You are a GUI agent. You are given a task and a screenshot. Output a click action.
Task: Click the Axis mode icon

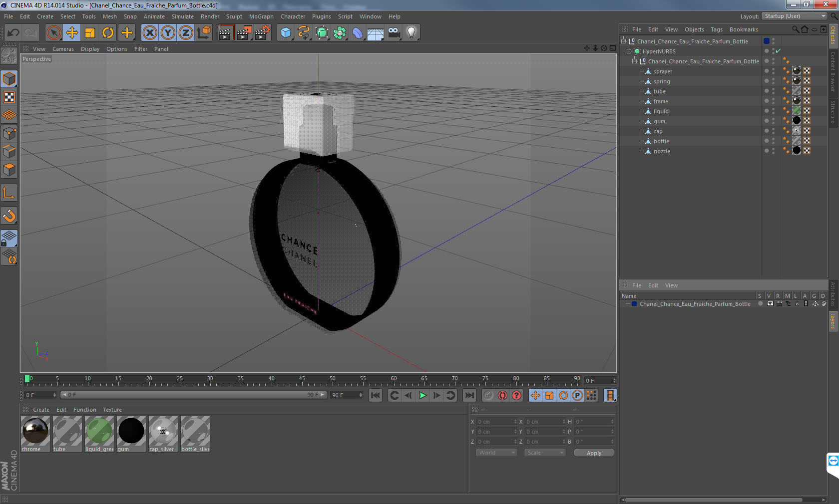coord(9,193)
